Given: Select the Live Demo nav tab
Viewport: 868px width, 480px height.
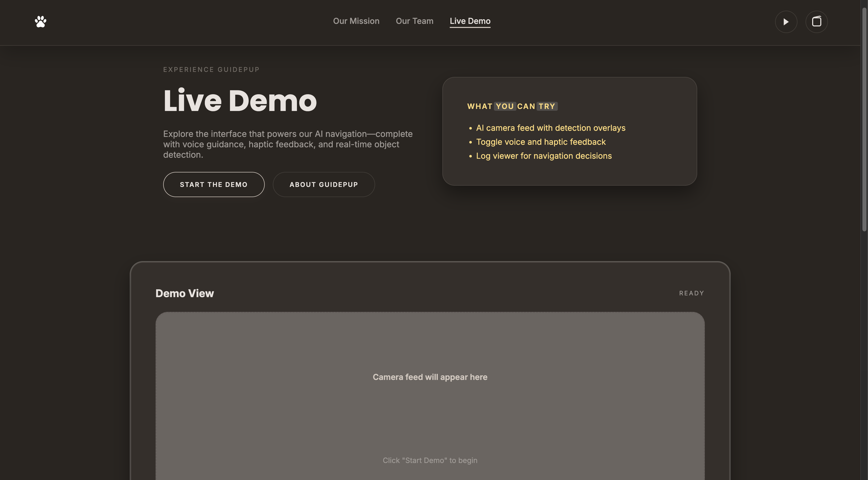Looking at the screenshot, I should (470, 21).
